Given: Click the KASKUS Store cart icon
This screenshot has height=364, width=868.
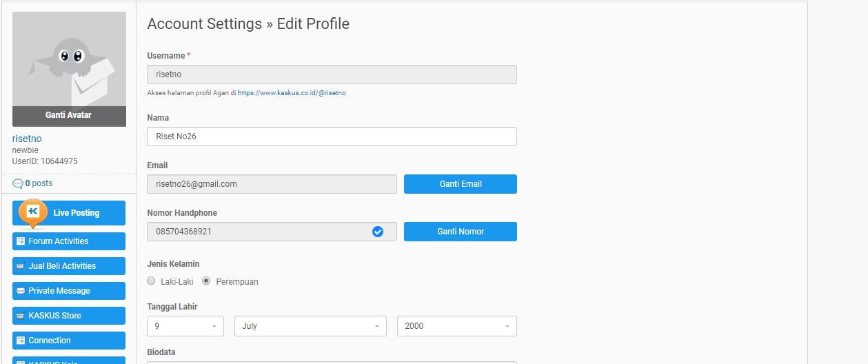Looking at the screenshot, I should pyautogui.click(x=21, y=316).
